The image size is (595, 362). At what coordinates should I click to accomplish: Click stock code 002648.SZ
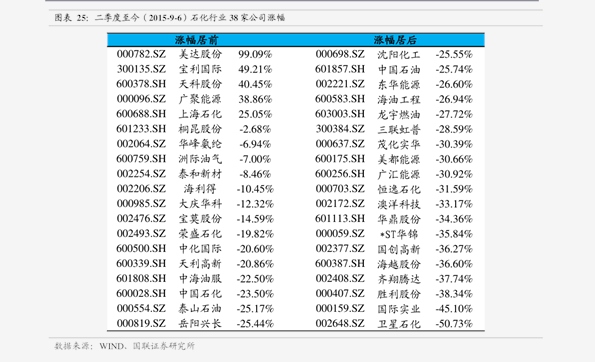point(340,323)
